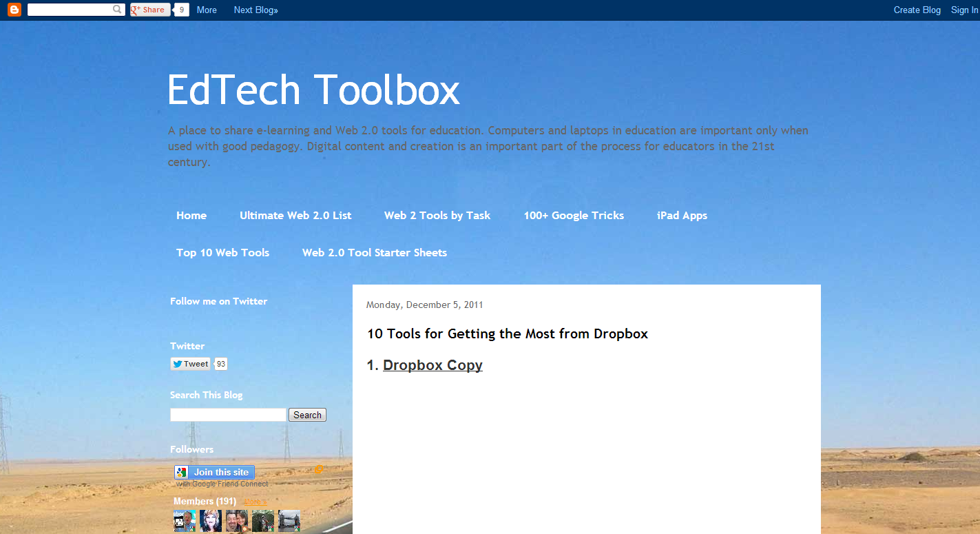Go to Next Blog
980x534 pixels.
click(x=256, y=10)
